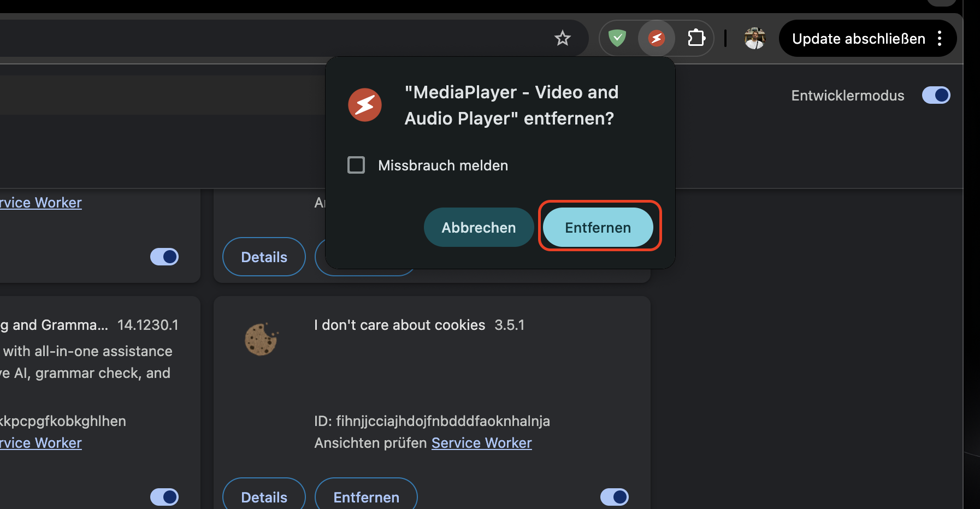The height and width of the screenshot is (509, 980).
Task: Check the Missbrauch melden checkbox
Action: 356,165
